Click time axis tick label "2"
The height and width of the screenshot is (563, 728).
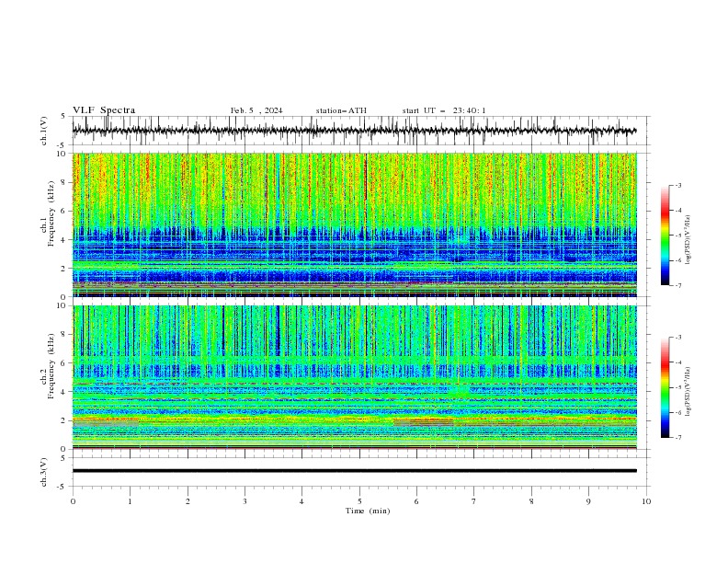pos(188,501)
